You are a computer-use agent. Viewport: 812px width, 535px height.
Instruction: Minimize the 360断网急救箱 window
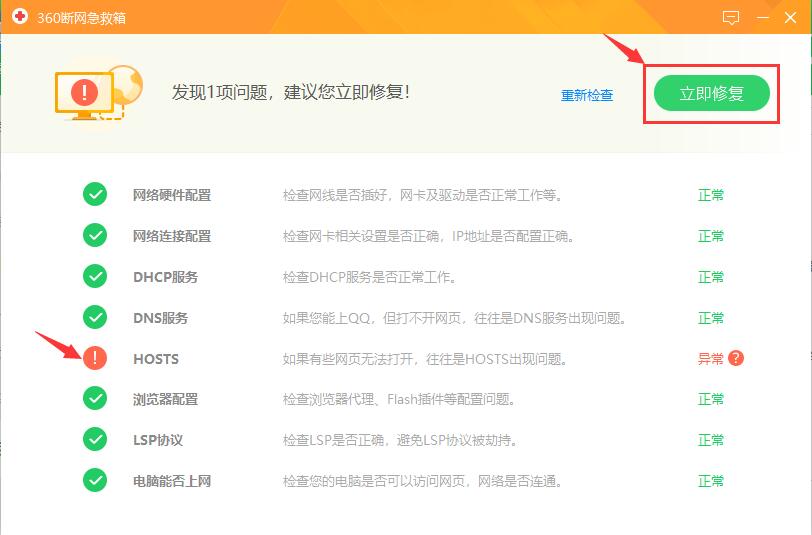coord(763,17)
